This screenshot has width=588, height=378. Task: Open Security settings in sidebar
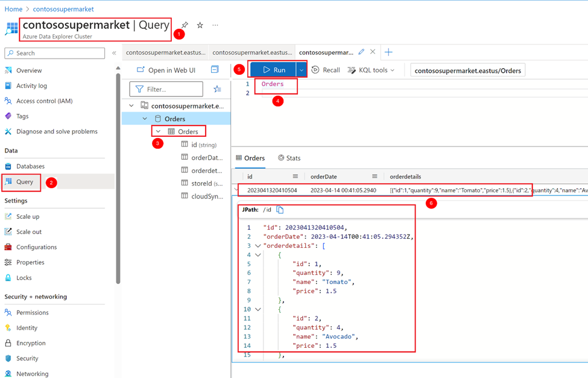pos(27,359)
